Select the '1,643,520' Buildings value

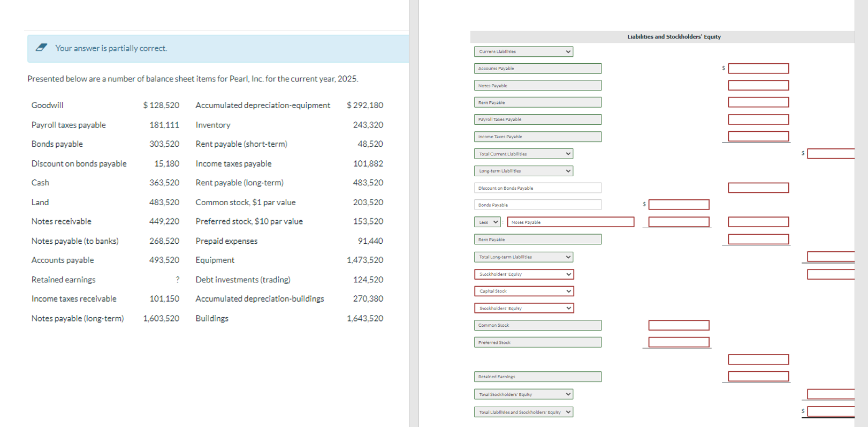point(365,318)
